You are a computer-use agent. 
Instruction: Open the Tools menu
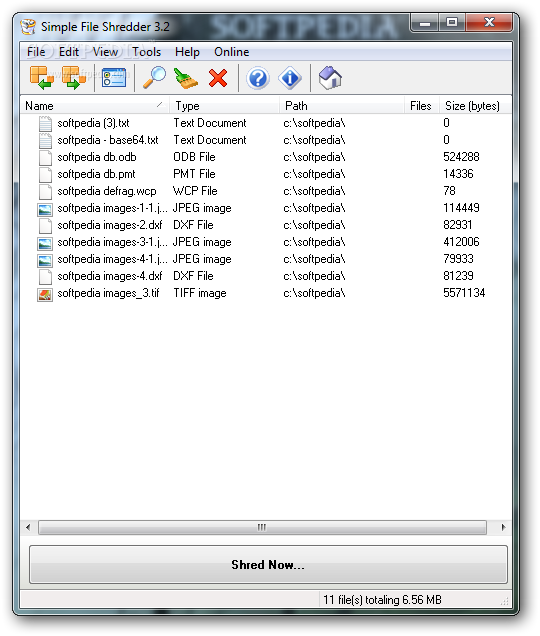146,52
